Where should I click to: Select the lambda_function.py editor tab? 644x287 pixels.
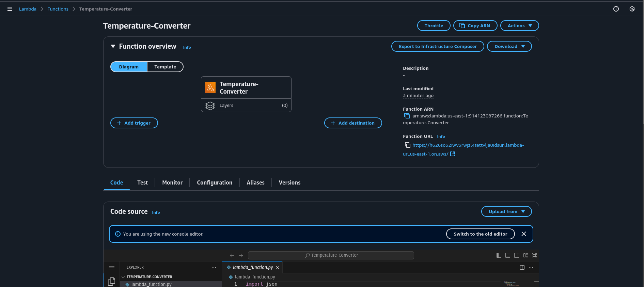click(x=253, y=268)
